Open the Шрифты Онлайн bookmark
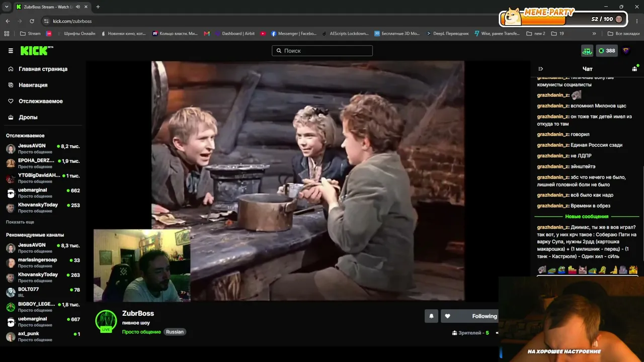 coord(75,34)
